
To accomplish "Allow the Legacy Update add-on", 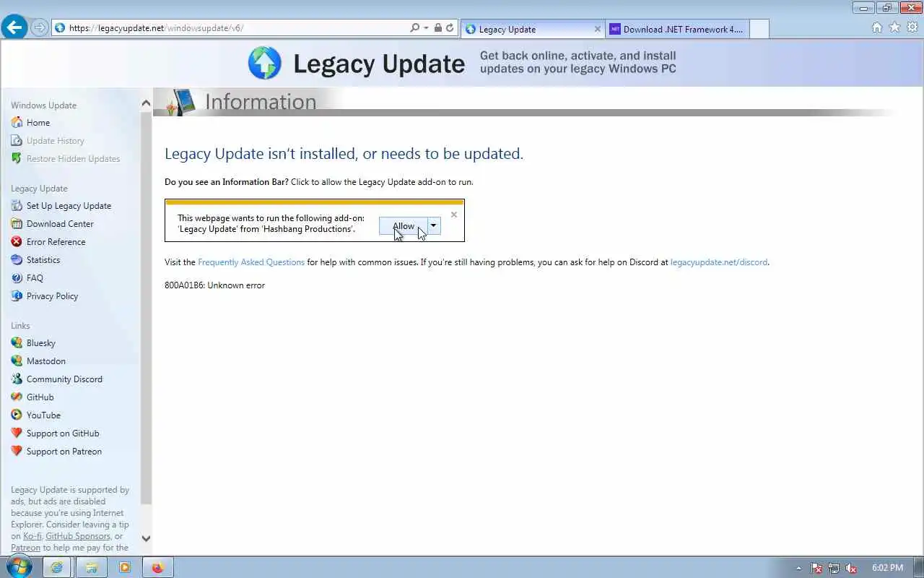I will (404, 226).
